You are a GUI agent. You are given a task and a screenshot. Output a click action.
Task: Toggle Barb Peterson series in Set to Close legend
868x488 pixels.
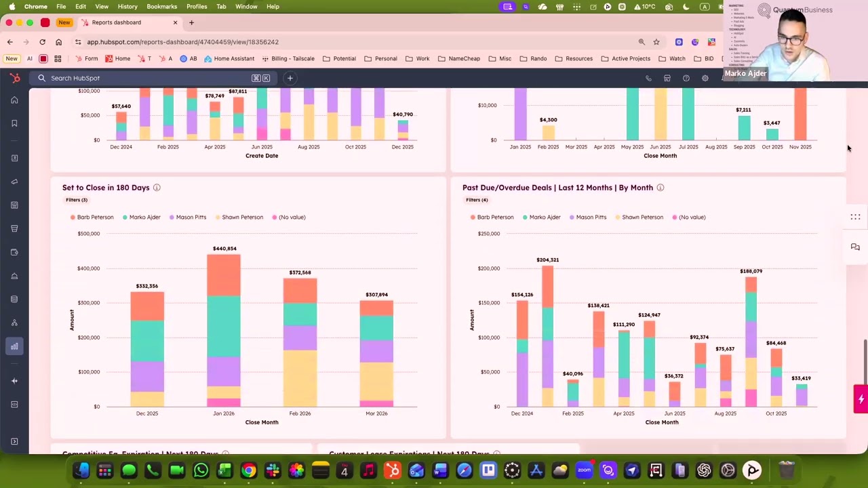(92, 218)
